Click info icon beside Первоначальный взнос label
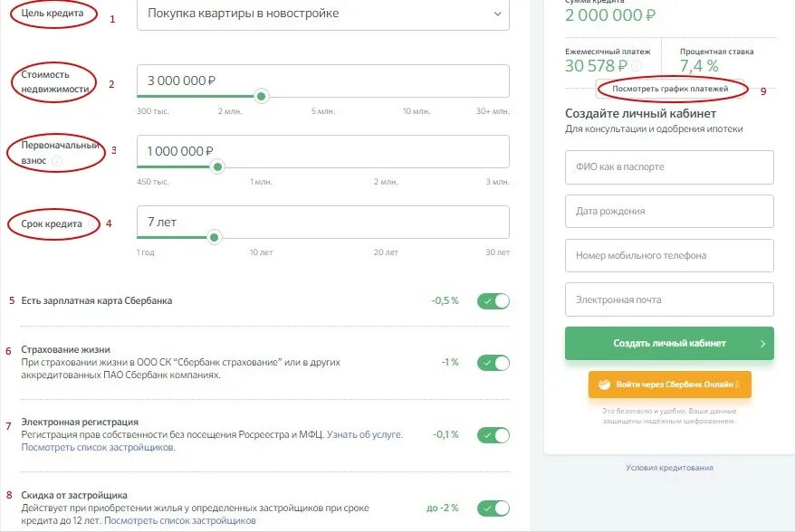The height and width of the screenshot is (532, 795). click(x=57, y=160)
